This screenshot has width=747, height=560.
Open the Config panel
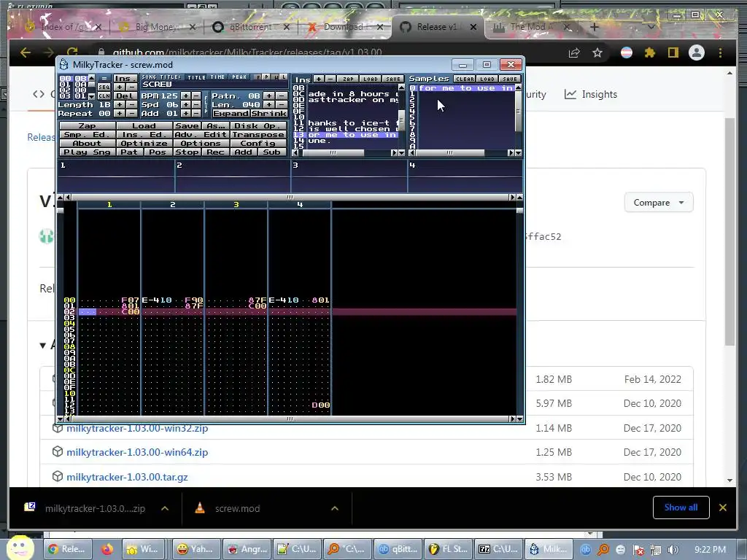point(259,144)
